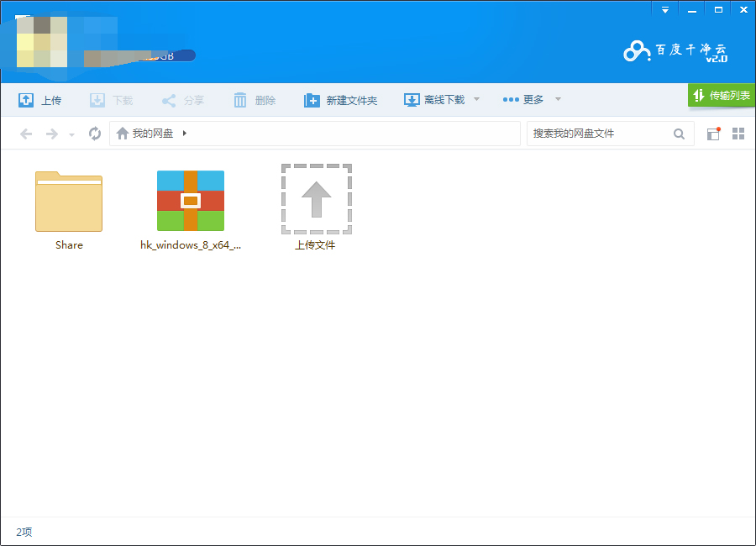The width and height of the screenshot is (756, 546).
Task: Click the 上传文件 upload placeholder
Action: [x=317, y=199]
